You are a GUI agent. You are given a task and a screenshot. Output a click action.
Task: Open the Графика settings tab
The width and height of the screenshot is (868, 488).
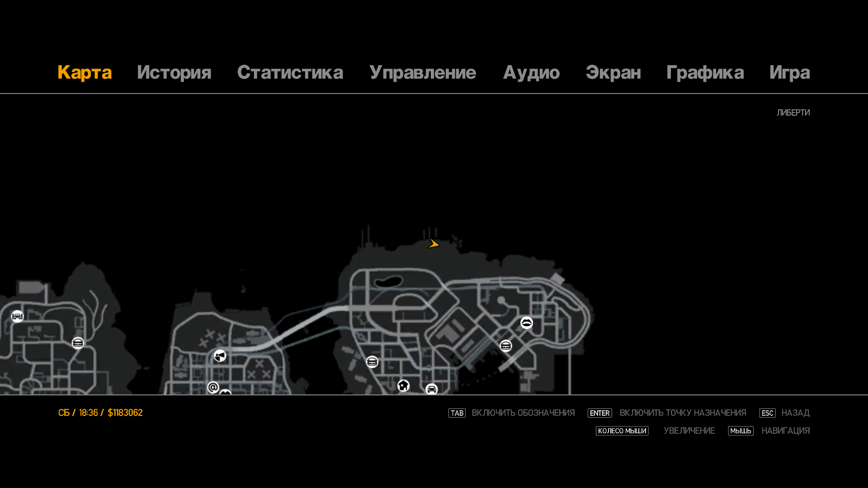(x=705, y=72)
